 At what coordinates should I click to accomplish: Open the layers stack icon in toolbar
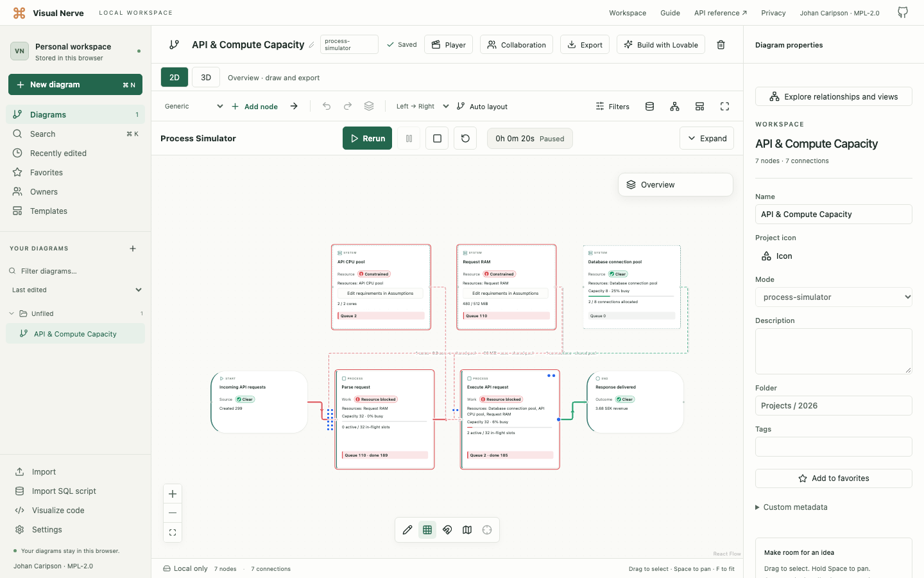click(369, 106)
